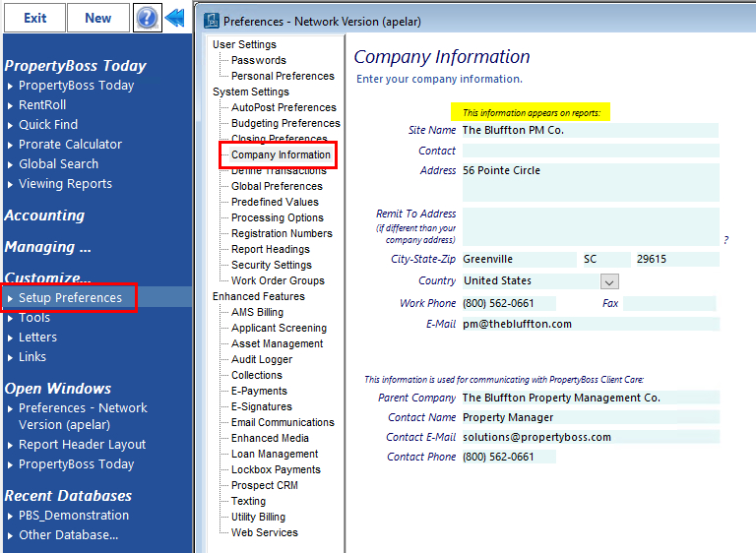Select Processing Options tree item
756x553 pixels.
point(278,217)
